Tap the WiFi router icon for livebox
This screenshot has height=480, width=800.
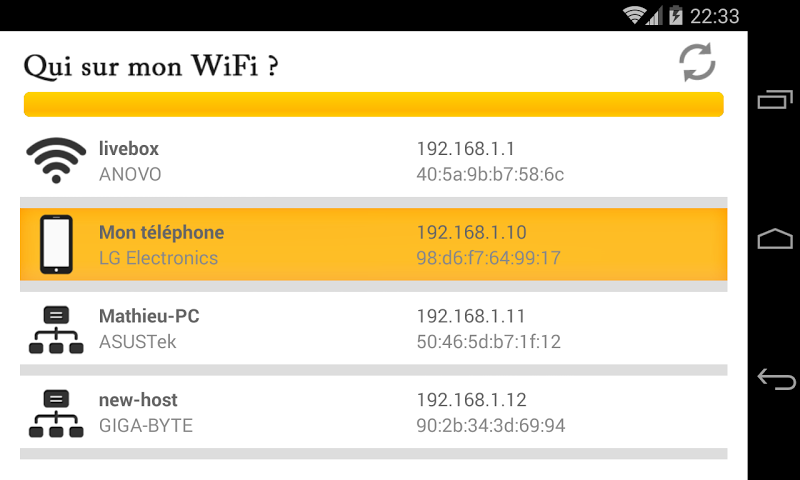56,161
